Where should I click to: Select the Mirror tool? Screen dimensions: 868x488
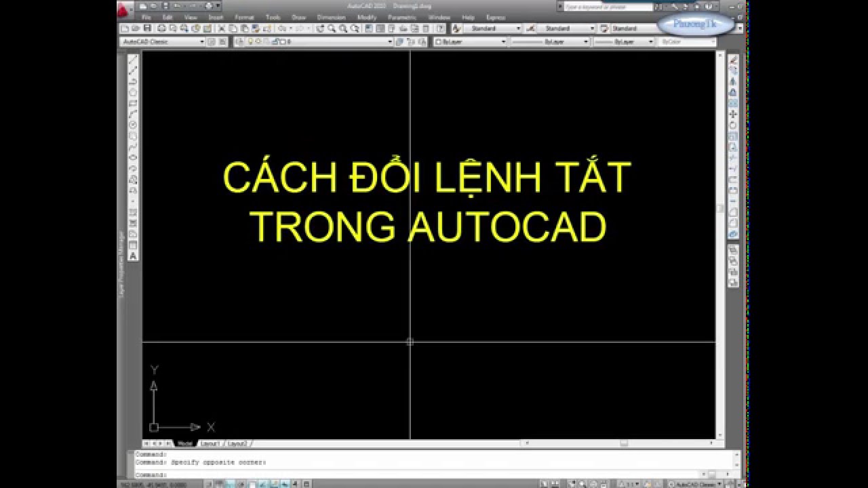coord(733,81)
